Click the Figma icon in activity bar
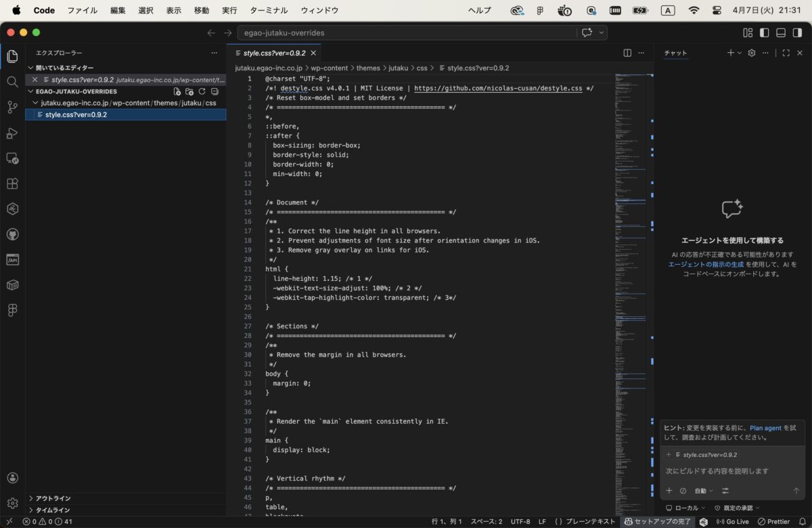 point(12,310)
